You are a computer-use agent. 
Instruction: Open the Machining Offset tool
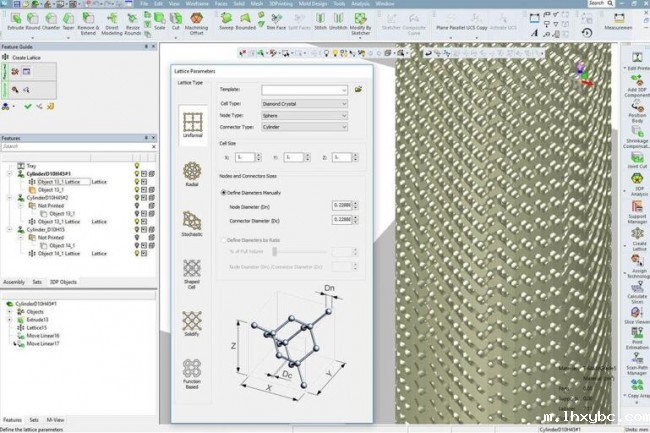196,24
